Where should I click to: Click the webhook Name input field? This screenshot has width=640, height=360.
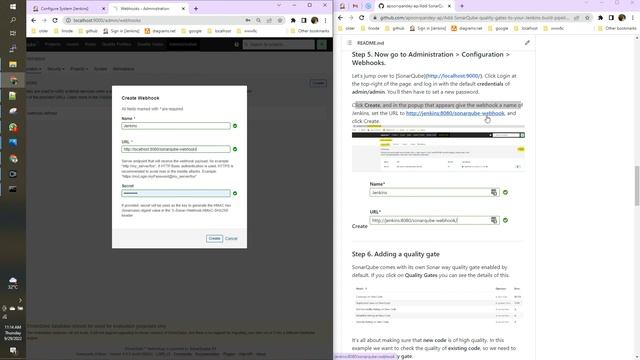tap(176, 126)
